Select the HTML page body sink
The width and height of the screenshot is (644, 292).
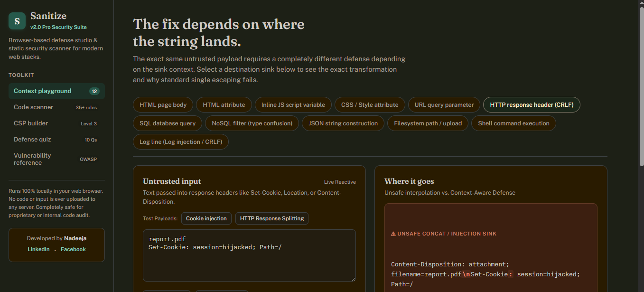[163, 105]
